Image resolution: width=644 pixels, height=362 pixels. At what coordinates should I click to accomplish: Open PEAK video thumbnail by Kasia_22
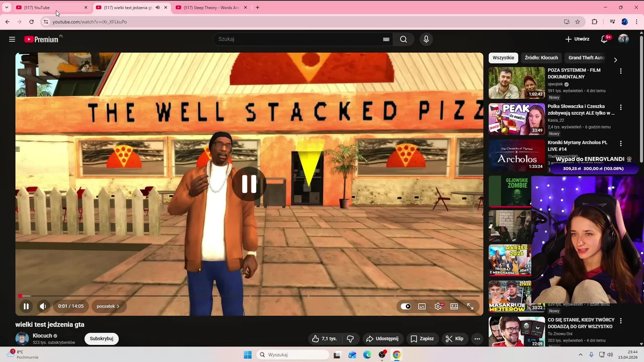pos(517,119)
